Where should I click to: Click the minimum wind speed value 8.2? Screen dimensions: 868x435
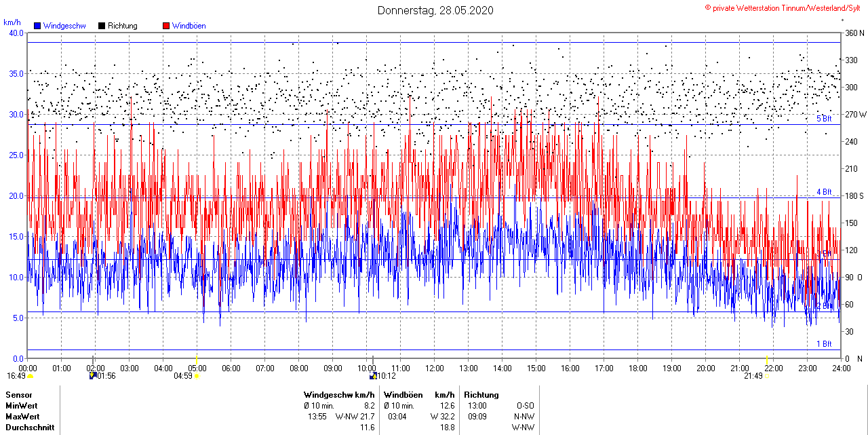pos(370,405)
